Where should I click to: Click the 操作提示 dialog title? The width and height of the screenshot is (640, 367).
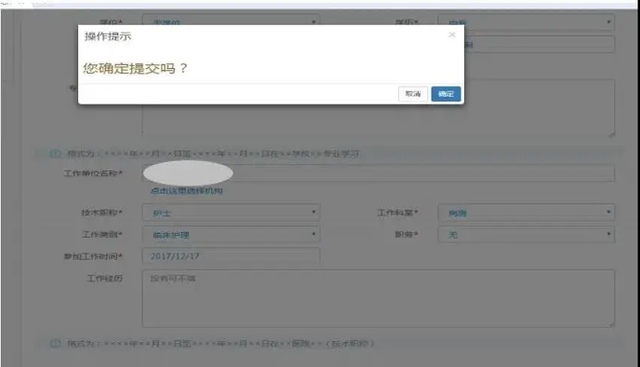pyautogui.click(x=108, y=36)
